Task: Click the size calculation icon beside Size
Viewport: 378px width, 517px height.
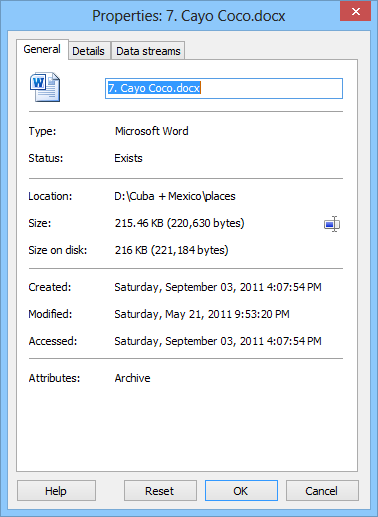Action: coord(332,224)
